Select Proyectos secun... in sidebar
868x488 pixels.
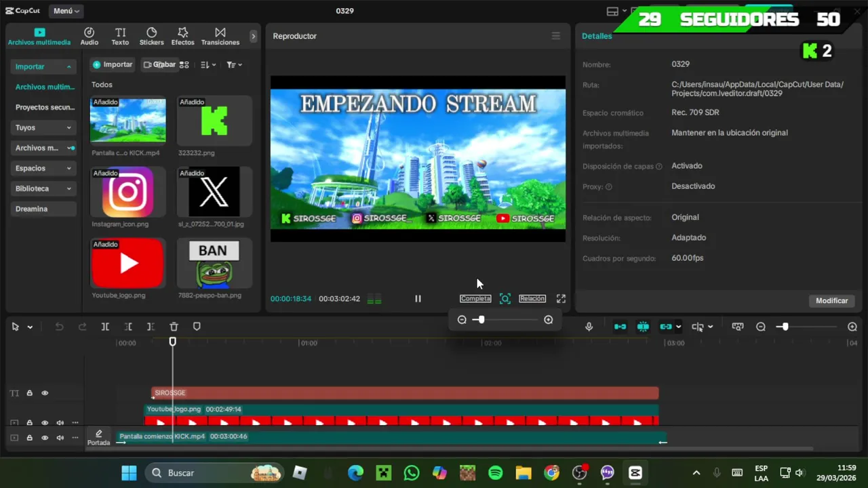pyautogui.click(x=44, y=107)
